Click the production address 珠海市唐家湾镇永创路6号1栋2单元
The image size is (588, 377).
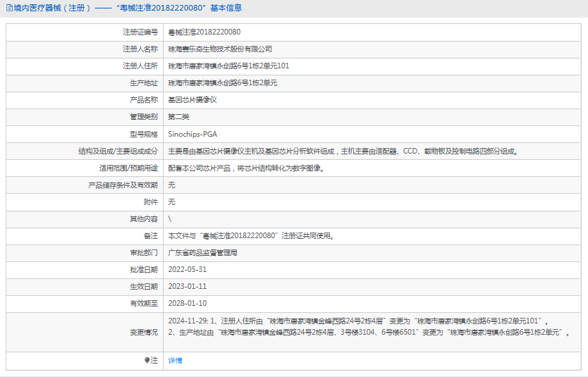(223, 83)
